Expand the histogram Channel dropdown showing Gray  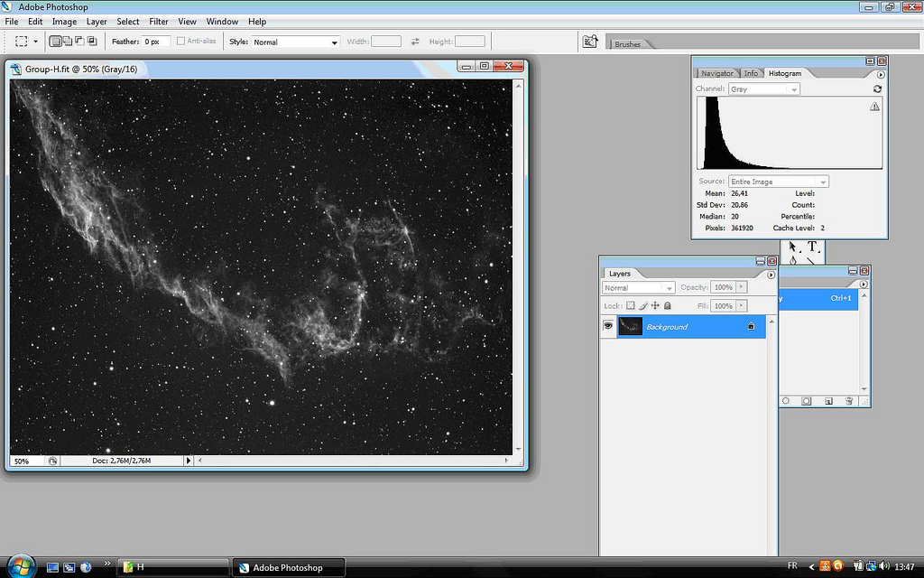tap(763, 89)
